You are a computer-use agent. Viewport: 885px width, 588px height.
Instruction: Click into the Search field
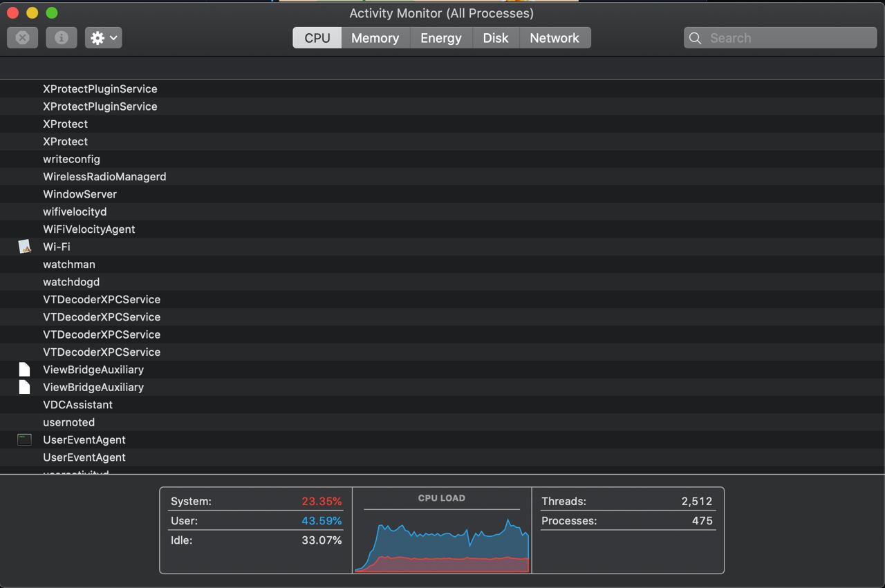tap(781, 38)
